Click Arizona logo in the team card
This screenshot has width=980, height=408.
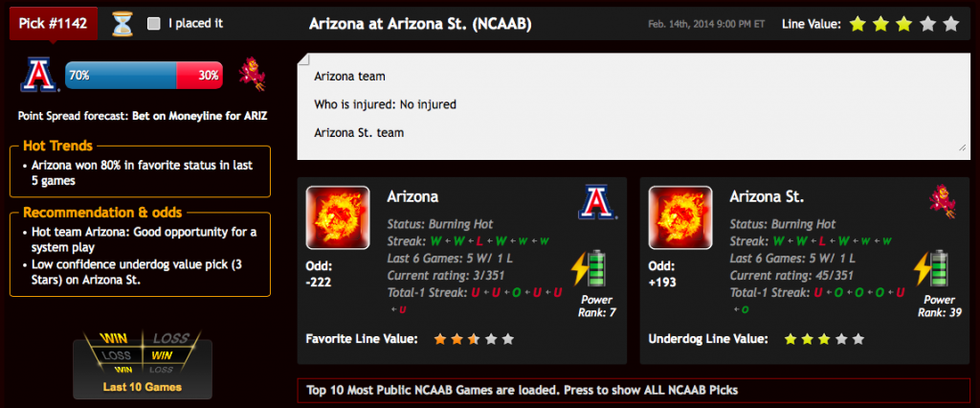click(597, 202)
